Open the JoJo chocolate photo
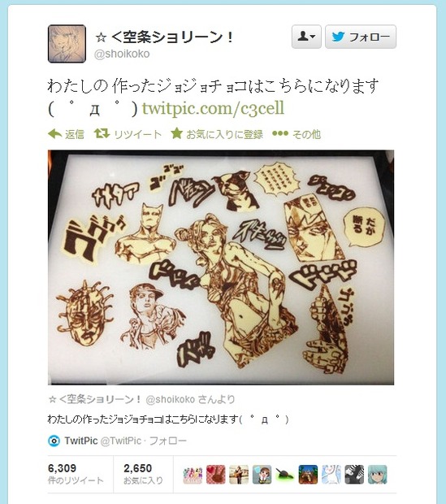 [221, 267]
